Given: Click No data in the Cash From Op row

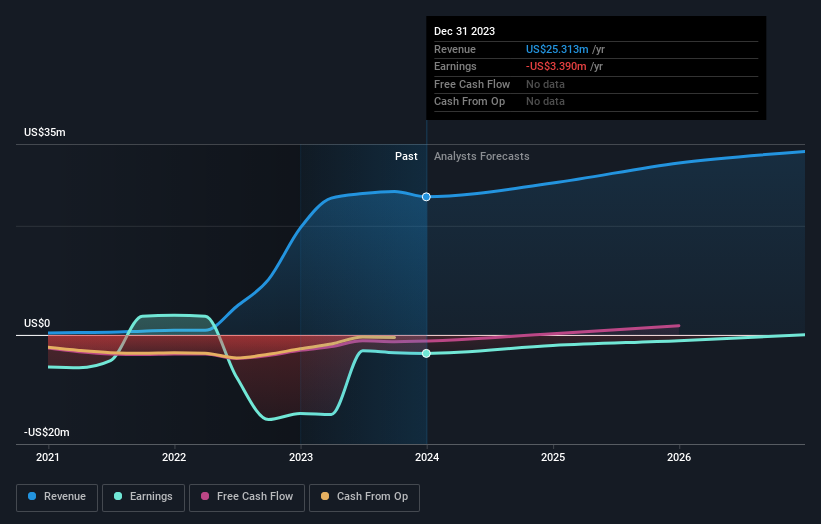Looking at the screenshot, I should click(x=545, y=102).
